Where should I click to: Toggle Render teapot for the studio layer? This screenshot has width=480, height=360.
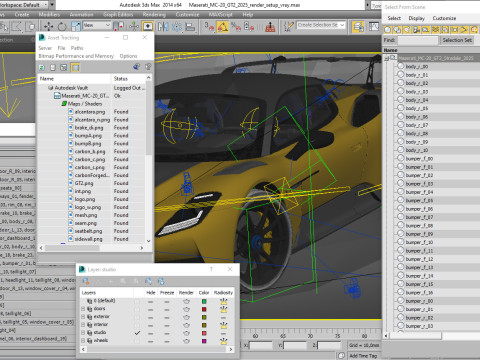point(186,333)
